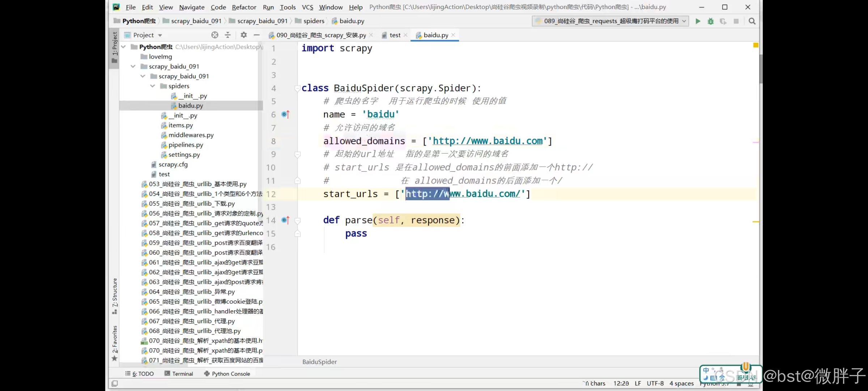Click the Stop process square icon
The height and width of the screenshot is (391, 868).
point(736,21)
